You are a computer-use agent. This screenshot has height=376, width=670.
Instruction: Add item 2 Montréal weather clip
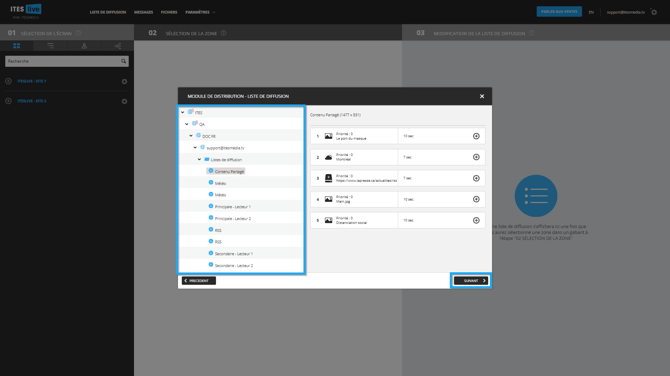(x=476, y=157)
